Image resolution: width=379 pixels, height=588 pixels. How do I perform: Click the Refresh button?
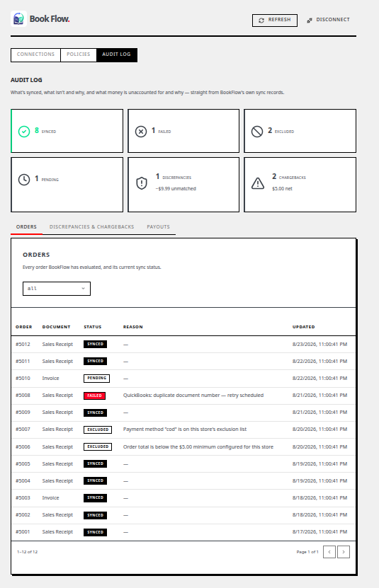[x=275, y=21]
